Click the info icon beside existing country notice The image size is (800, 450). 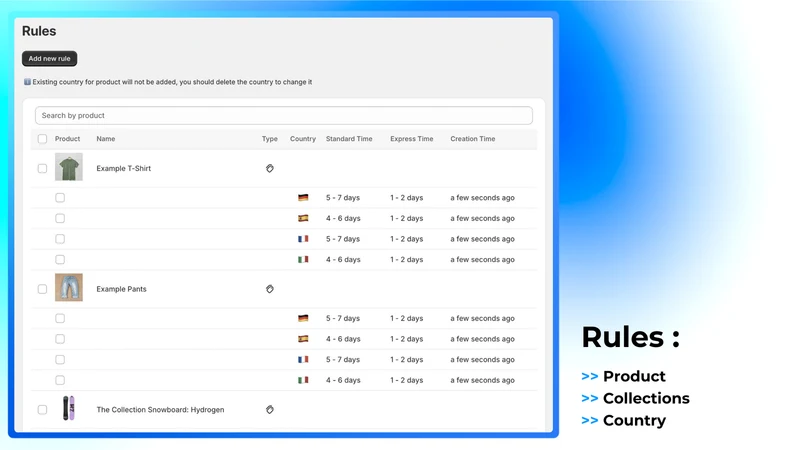(x=27, y=82)
